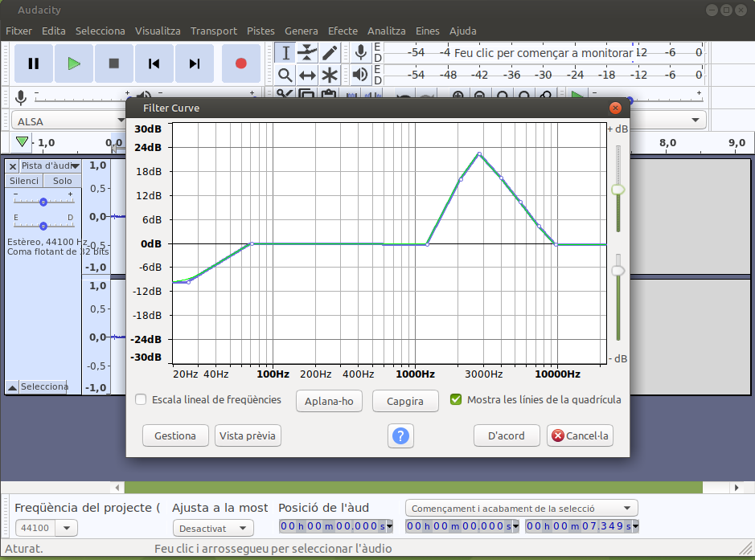The image size is (755, 560).
Task: Close the Filter Curve dialog
Action: [615, 108]
